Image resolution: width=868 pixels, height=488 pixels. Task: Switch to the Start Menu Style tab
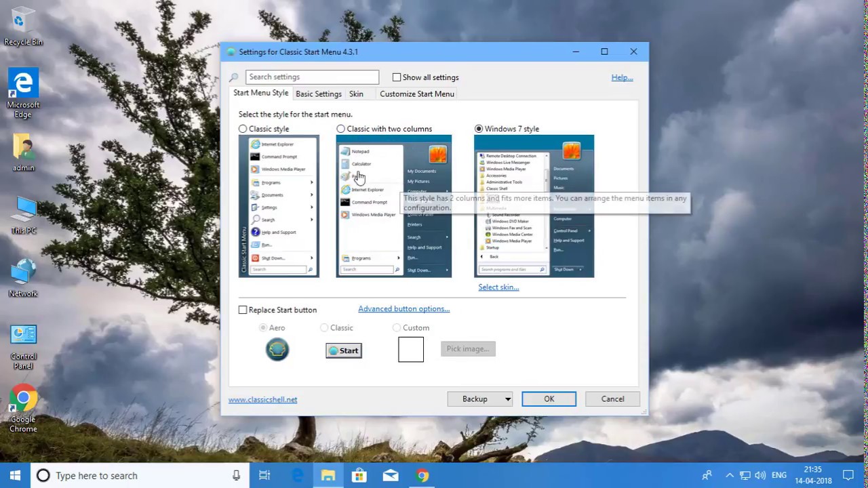(261, 93)
